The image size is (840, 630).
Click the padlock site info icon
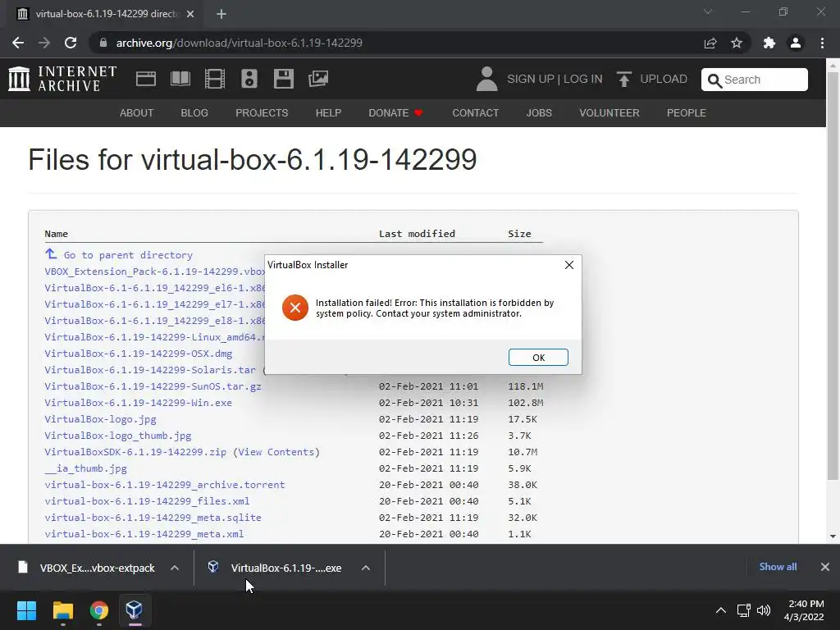(103, 43)
